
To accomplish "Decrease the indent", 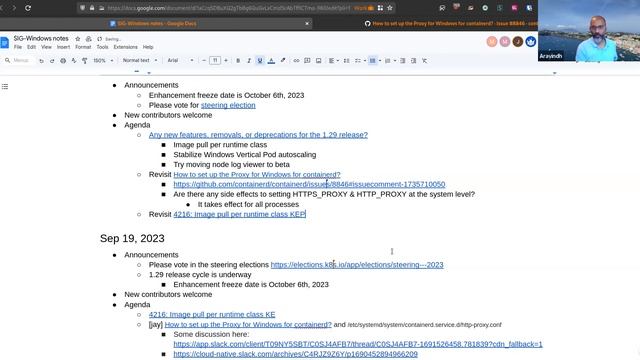I will pos(402,60).
